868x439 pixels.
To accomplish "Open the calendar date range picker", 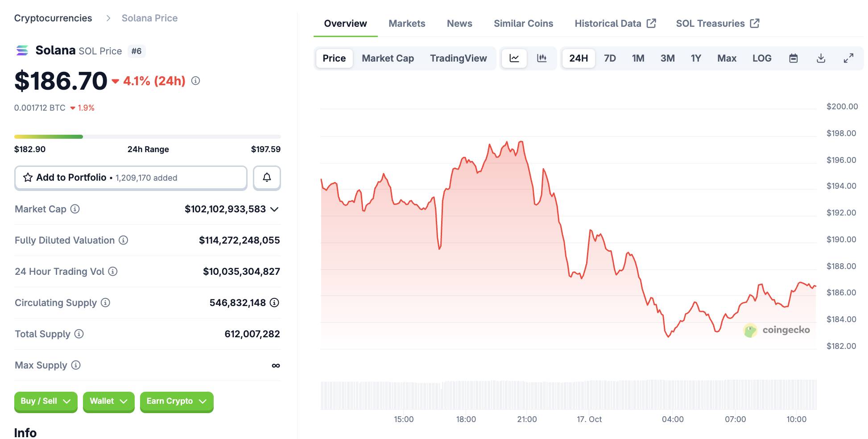I will coord(793,58).
